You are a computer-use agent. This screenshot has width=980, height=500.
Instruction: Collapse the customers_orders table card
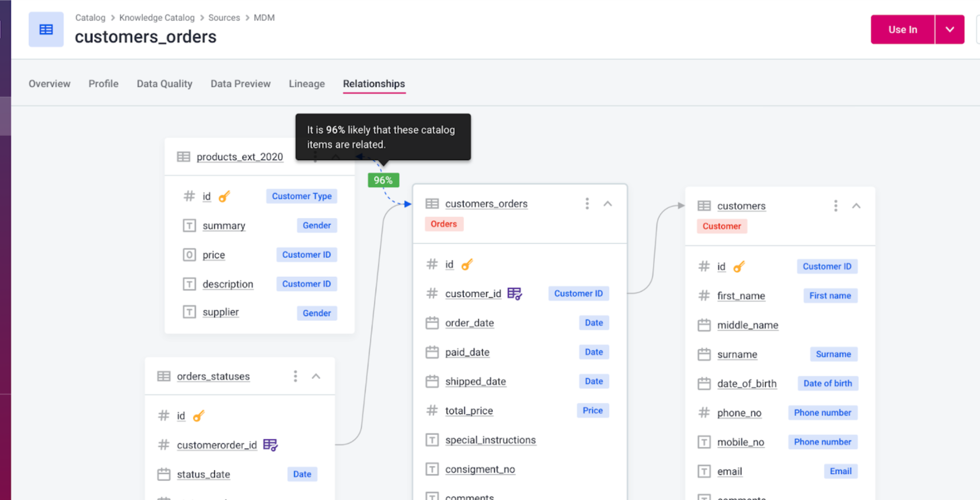608,204
